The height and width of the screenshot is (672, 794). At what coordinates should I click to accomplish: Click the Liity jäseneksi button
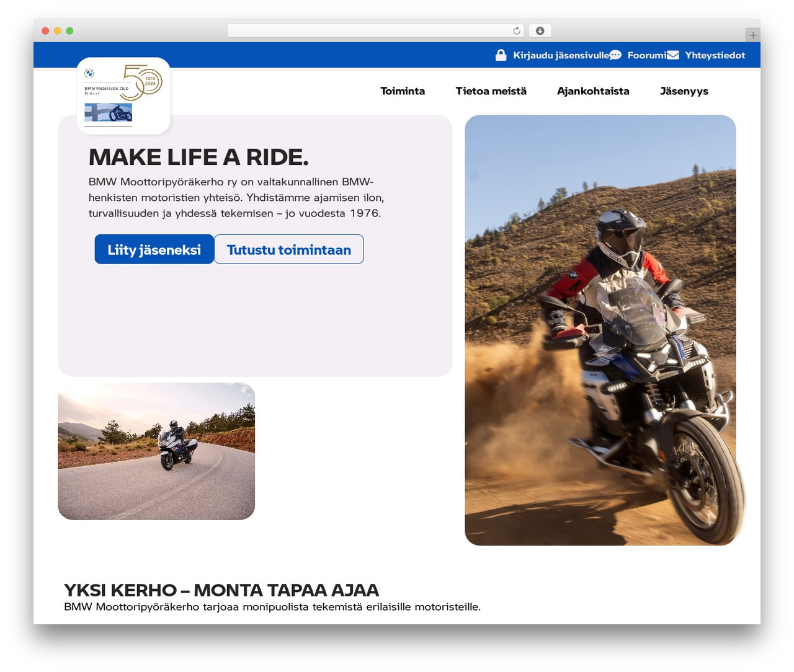click(x=154, y=249)
